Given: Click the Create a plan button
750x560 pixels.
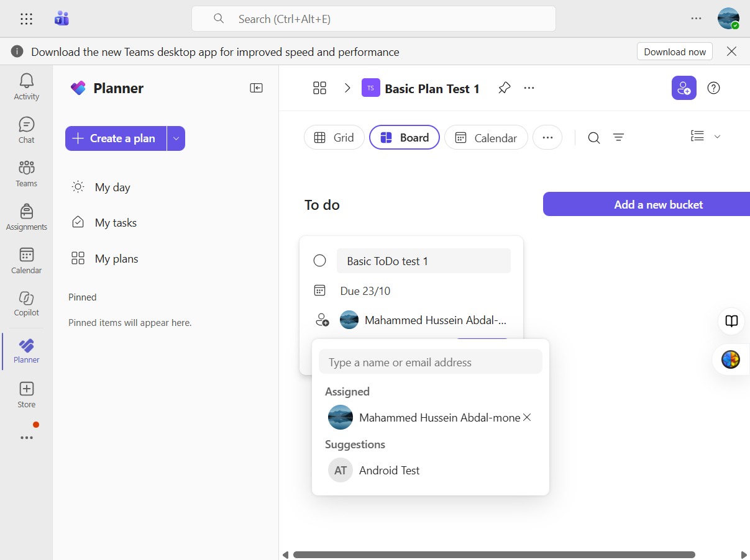Looking at the screenshot, I should (116, 138).
